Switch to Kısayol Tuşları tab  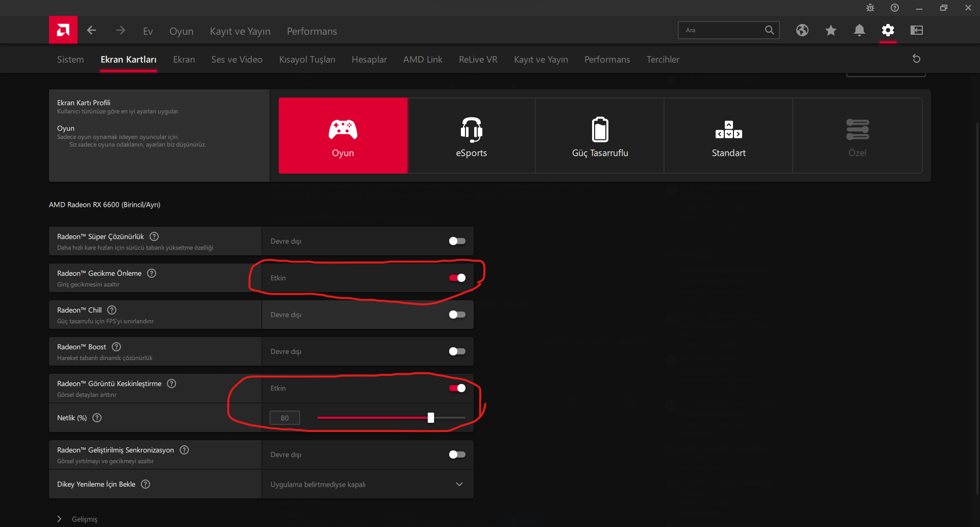(x=307, y=59)
